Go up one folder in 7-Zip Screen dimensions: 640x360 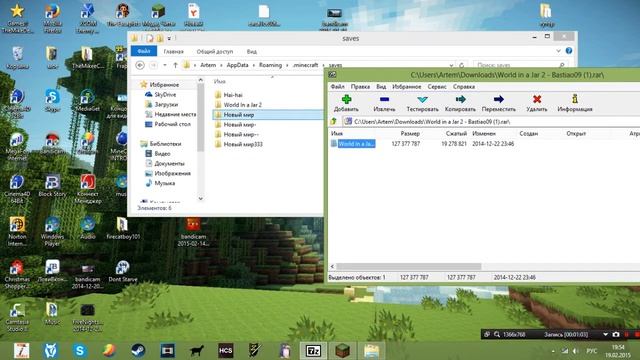(x=333, y=122)
